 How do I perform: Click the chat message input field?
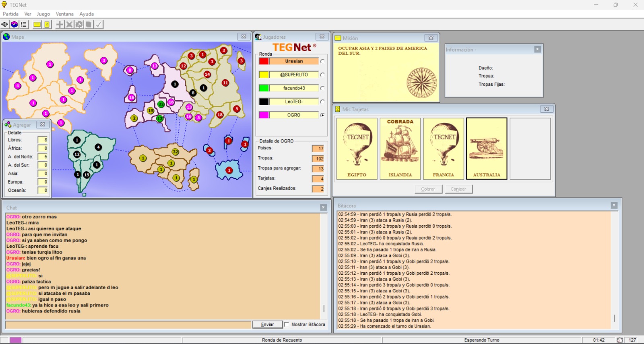(x=128, y=325)
